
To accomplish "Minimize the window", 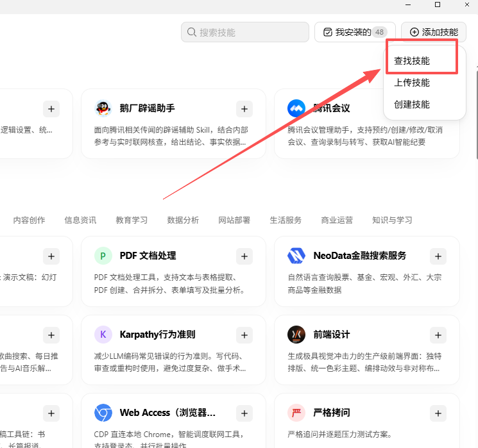I will 408,4.
